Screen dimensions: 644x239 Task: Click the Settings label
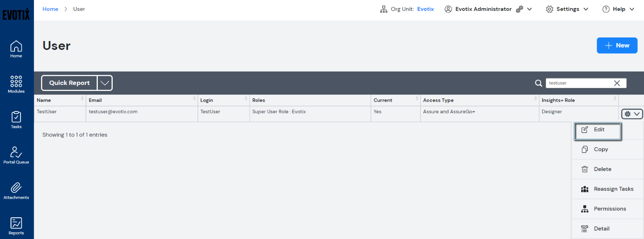click(568, 9)
